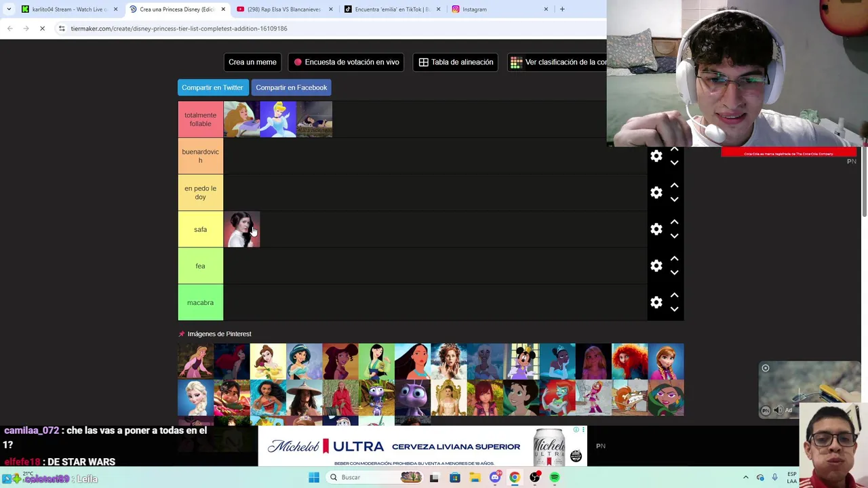Select Moana thumbnail in image pool

pos(268,398)
